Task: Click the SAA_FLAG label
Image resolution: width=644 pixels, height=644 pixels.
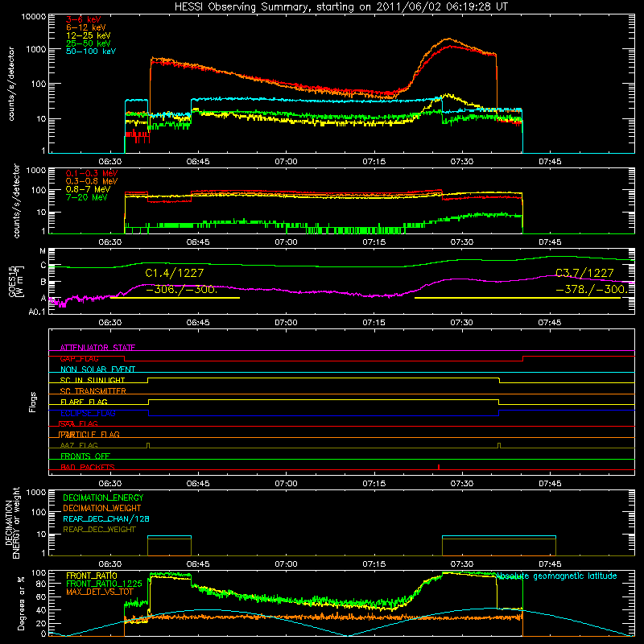Action: pos(79,423)
